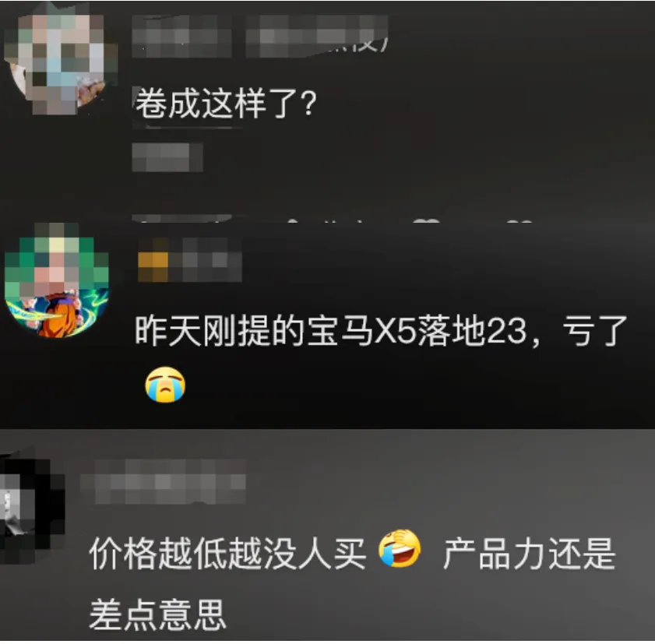655x644 pixels.
Task: Click the phrase "产品力还是"
Action: point(530,554)
